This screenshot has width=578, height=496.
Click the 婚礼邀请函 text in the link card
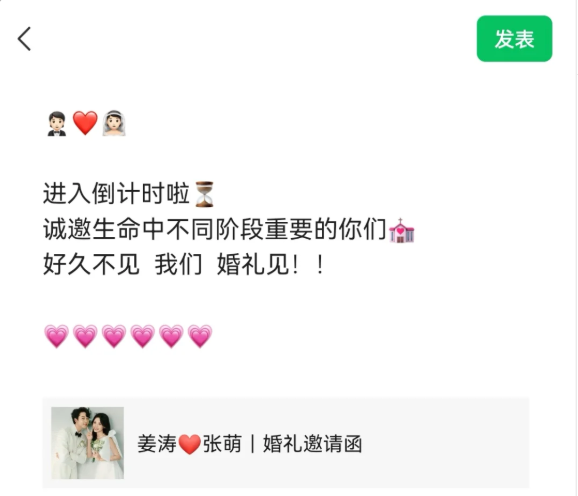(313, 444)
